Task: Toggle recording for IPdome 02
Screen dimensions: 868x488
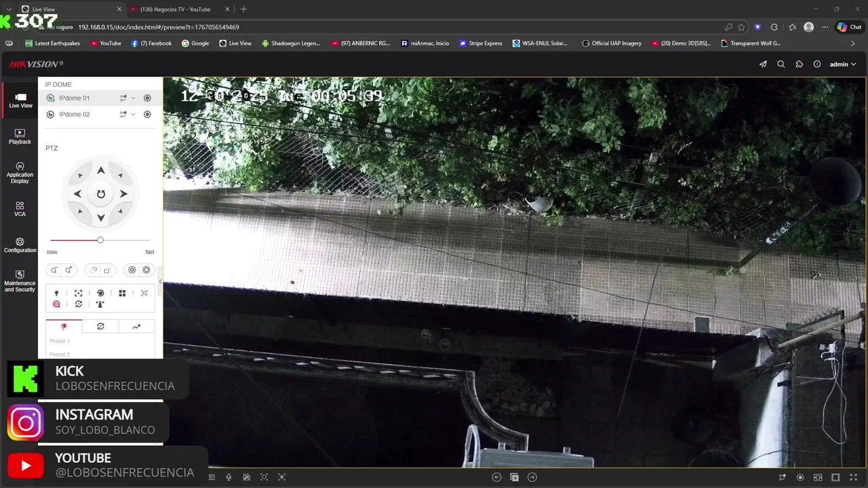Action: click(147, 115)
